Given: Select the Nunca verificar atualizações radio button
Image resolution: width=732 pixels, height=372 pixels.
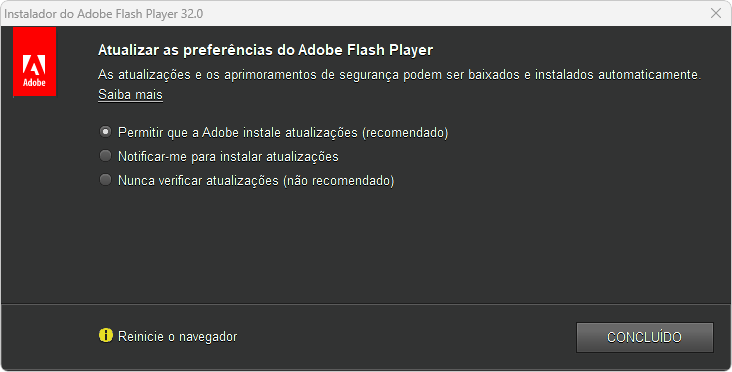Looking at the screenshot, I should click(x=106, y=180).
